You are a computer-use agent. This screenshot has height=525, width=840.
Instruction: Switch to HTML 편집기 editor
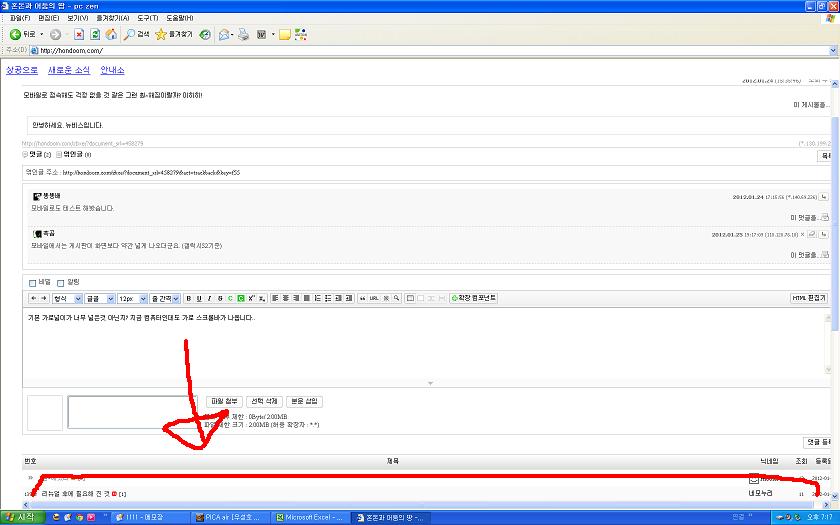(x=809, y=298)
